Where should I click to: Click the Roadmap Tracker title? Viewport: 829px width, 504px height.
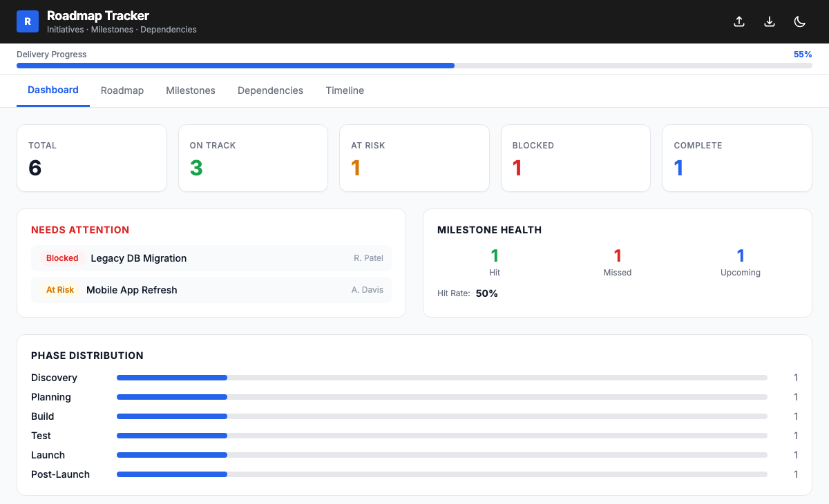98,15
